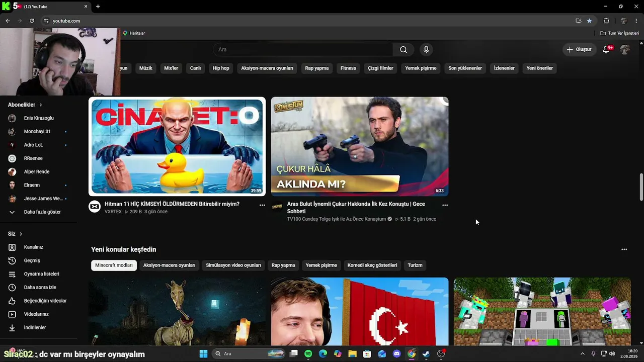This screenshot has width=644, height=362.
Task: Open Steam from the taskbar
Action: coord(426,354)
